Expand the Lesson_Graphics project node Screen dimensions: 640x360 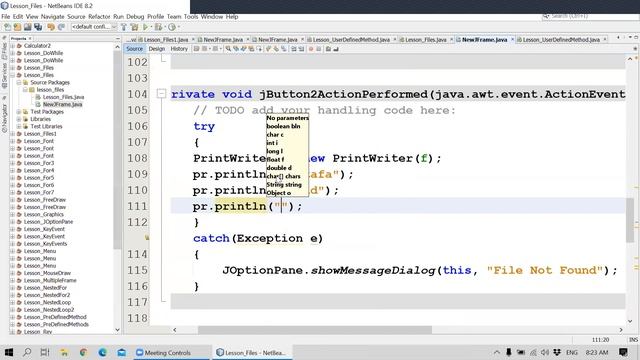coord(12,214)
